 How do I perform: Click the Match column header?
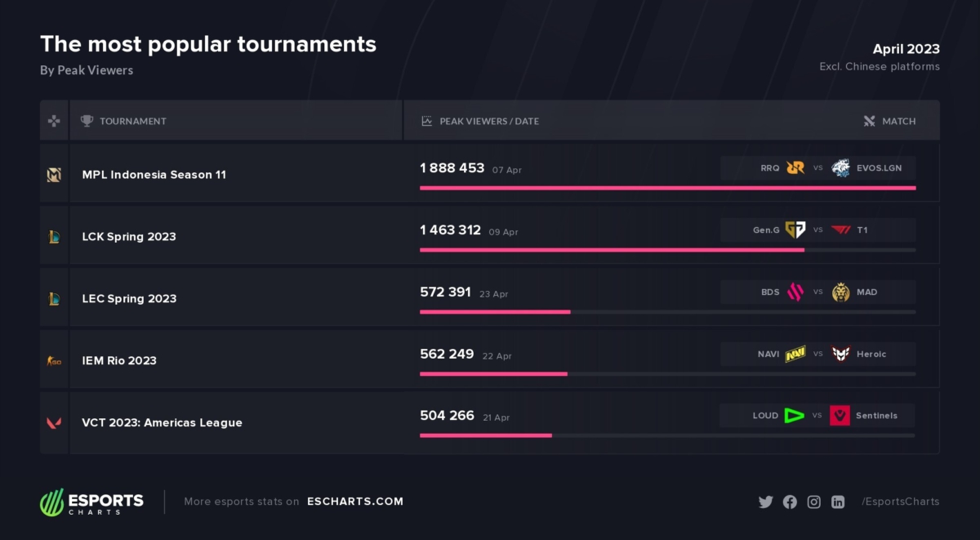(898, 121)
